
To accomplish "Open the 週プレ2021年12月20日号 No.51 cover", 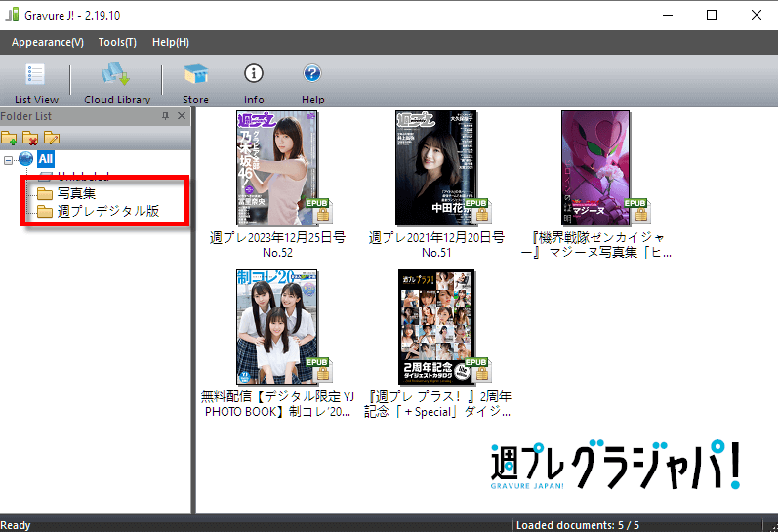I will [435, 168].
